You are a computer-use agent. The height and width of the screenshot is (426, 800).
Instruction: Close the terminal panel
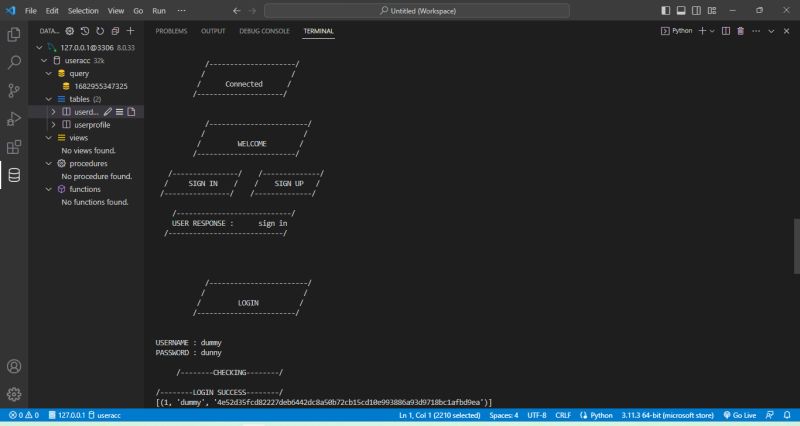[786, 31]
